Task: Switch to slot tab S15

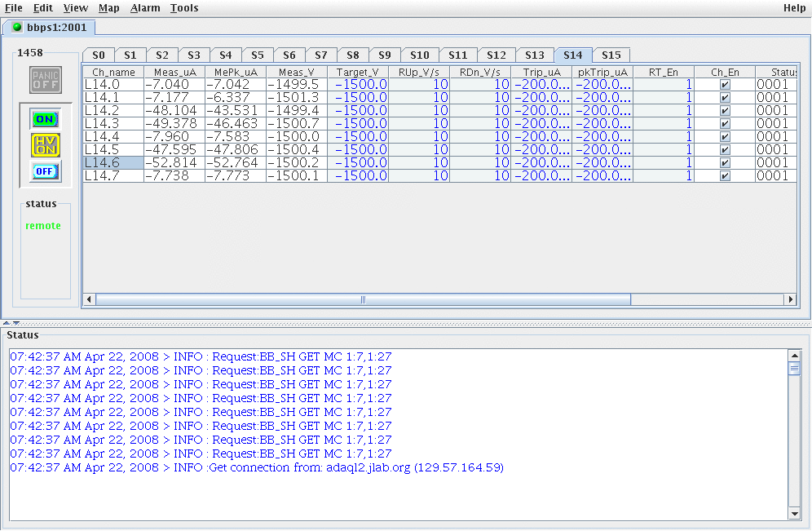Action: click(x=611, y=55)
